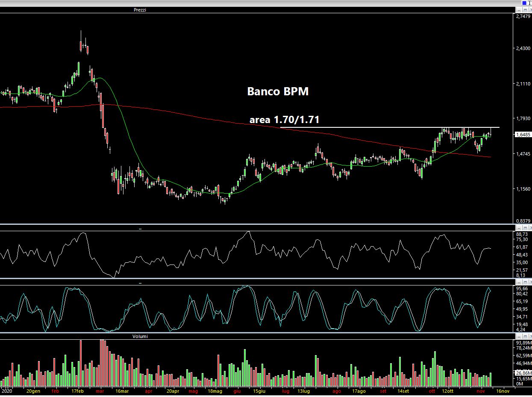This screenshot has height=397, width=532.
Task: Select the Banco BPM chart label
Action: click(278, 91)
